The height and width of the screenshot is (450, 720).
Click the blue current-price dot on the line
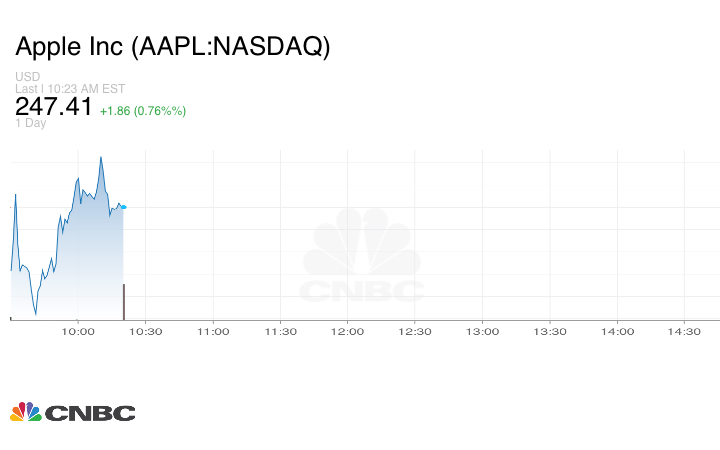(x=123, y=207)
